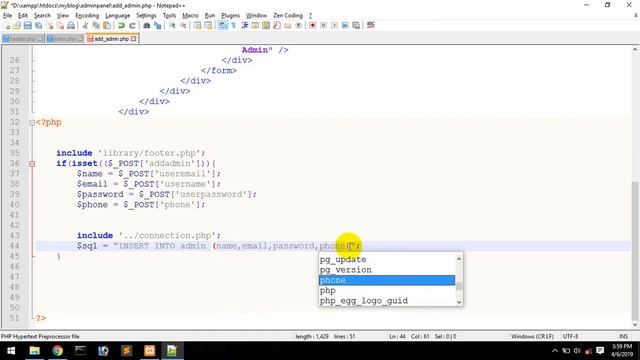Toggle the Indent Guide toolbar icon

tap(244, 25)
